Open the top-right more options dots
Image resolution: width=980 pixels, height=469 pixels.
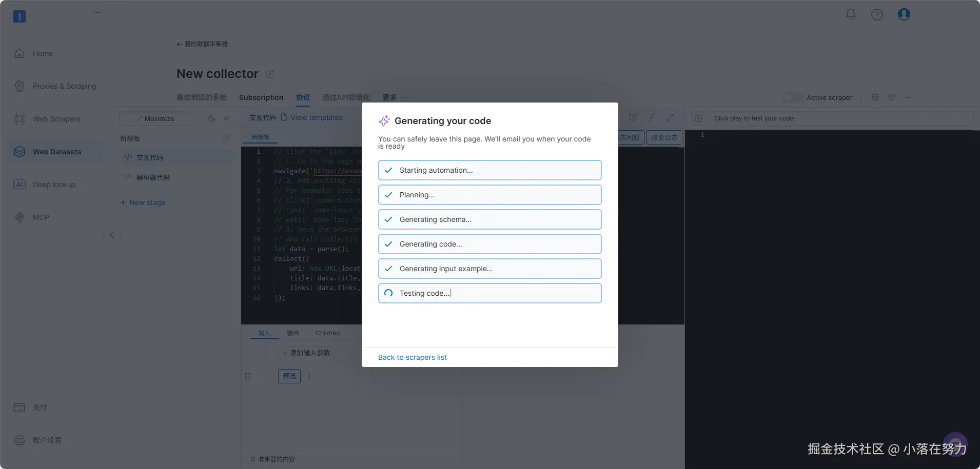coord(908,97)
